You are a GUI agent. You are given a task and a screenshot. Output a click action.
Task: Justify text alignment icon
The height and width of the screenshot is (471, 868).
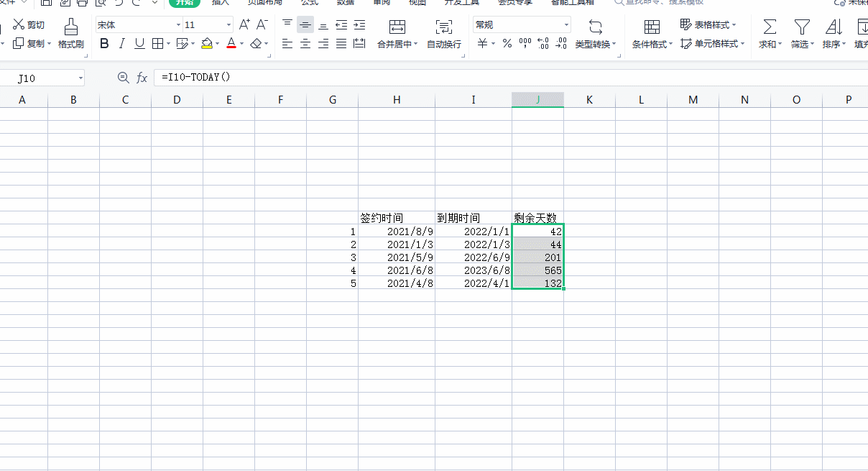point(341,44)
